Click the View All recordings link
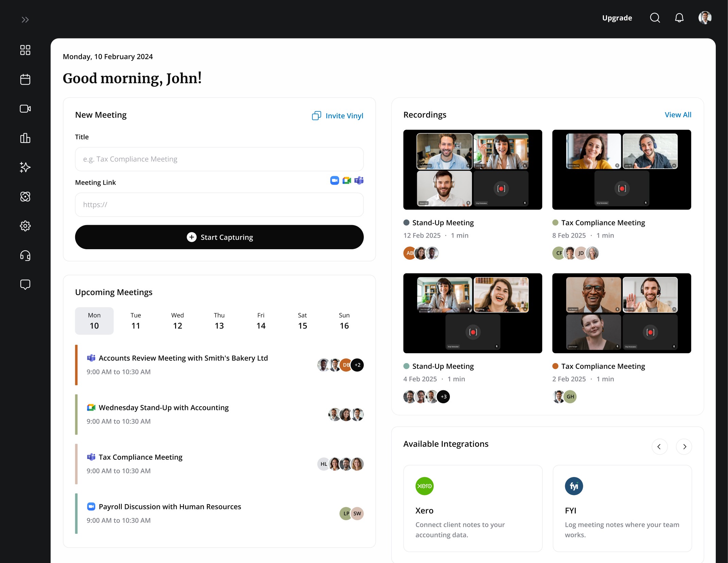The width and height of the screenshot is (728, 563). click(678, 115)
